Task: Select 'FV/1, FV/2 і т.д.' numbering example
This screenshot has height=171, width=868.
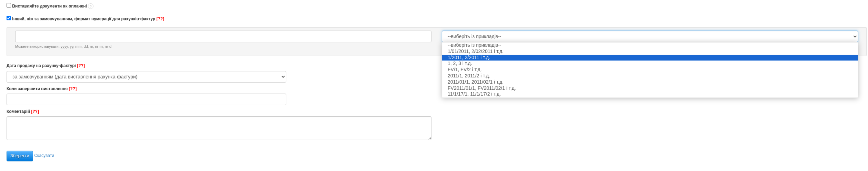Action: pos(464,70)
